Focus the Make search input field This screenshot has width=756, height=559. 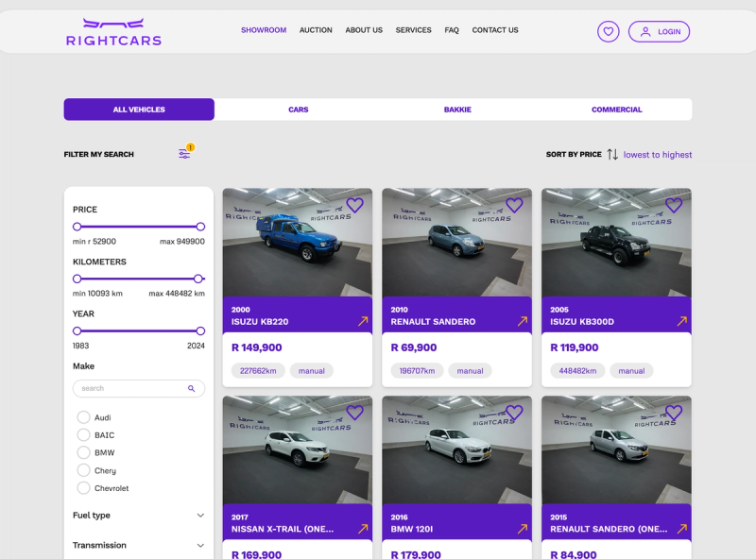coord(138,388)
